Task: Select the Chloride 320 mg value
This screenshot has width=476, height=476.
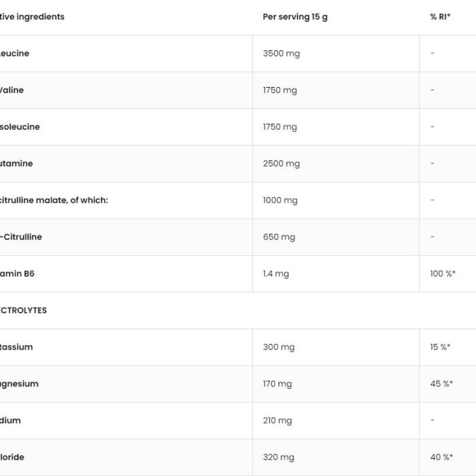Action: [279, 458]
